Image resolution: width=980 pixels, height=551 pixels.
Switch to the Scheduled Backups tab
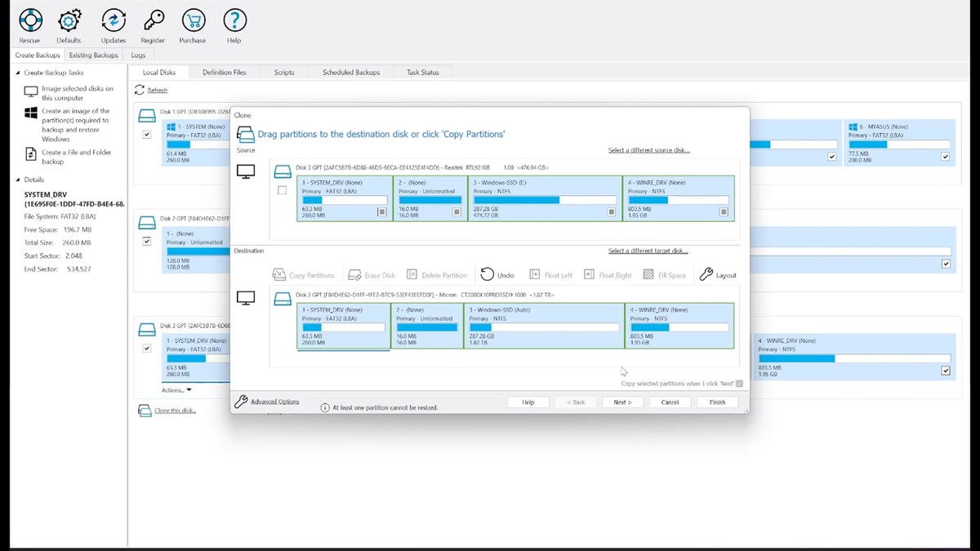click(x=351, y=72)
